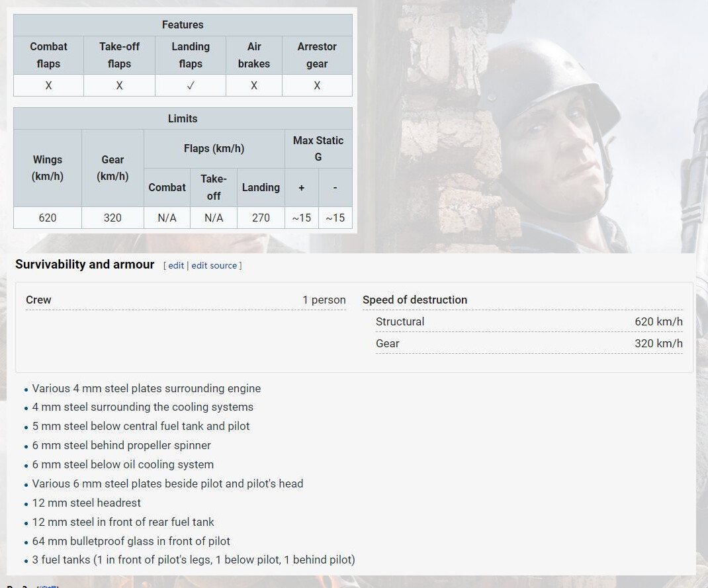Click the Wings 620 value cell

(x=48, y=218)
